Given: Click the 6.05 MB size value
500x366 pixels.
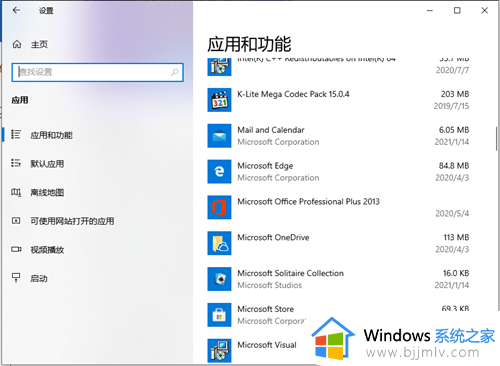Looking at the screenshot, I should tap(454, 130).
